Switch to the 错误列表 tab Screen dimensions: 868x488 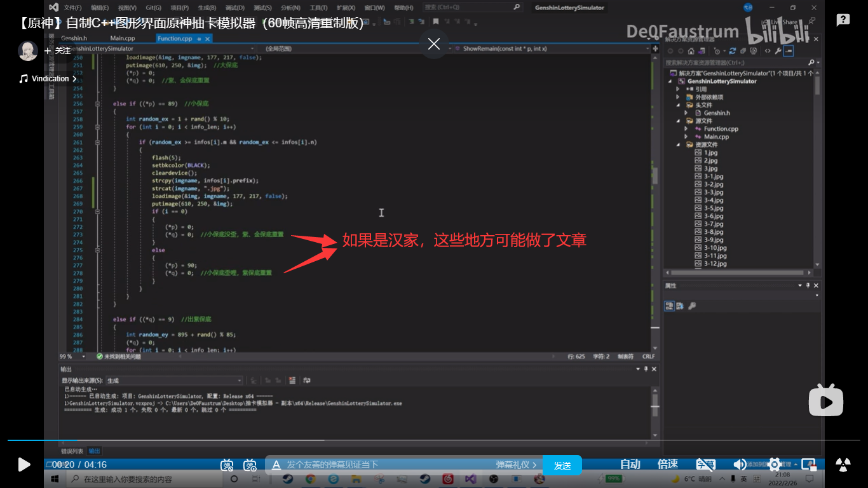pyautogui.click(x=71, y=451)
